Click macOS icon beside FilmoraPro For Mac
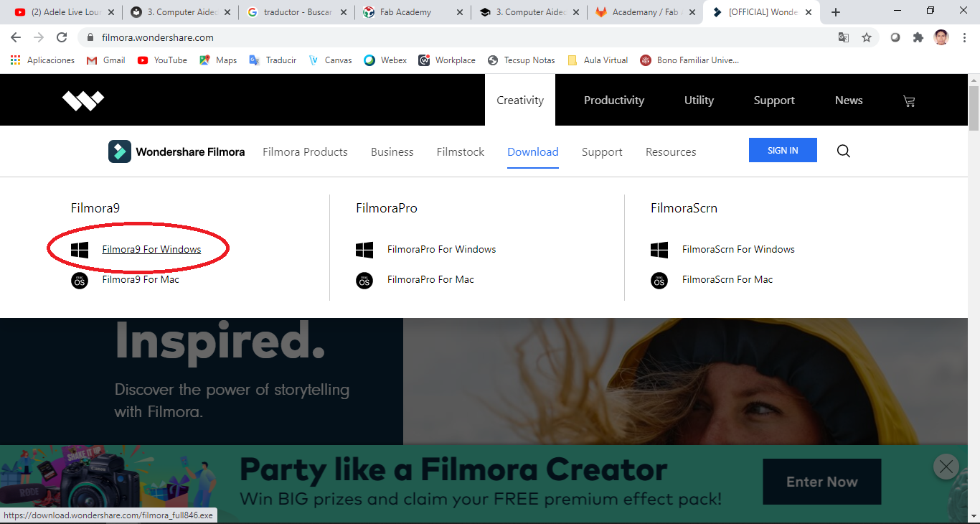The height and width of the screenshot is (524, 980). pos(364,280)
